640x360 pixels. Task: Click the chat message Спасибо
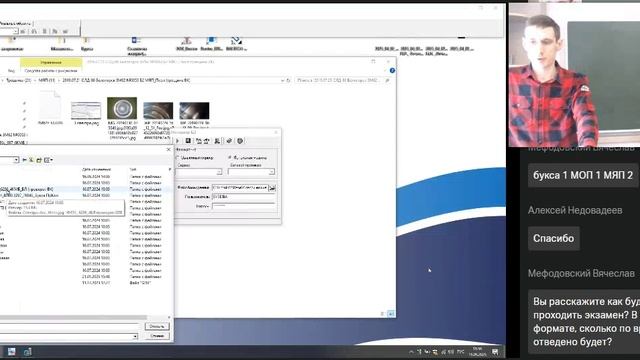coord(553,238)
